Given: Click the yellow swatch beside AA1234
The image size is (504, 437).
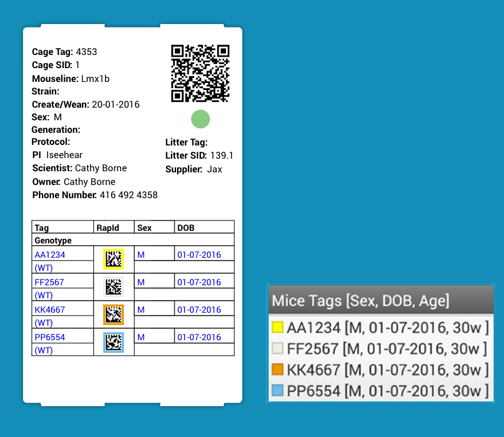Looking at the screenshot, I should (x=278, y=328).
